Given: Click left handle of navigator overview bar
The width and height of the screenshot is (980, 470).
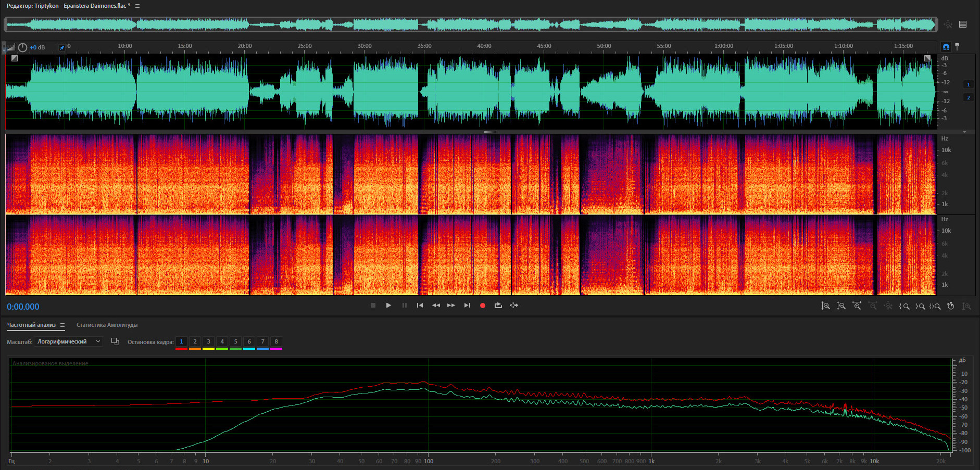Looking at the screenshot, I should click(x=6, y=24).
